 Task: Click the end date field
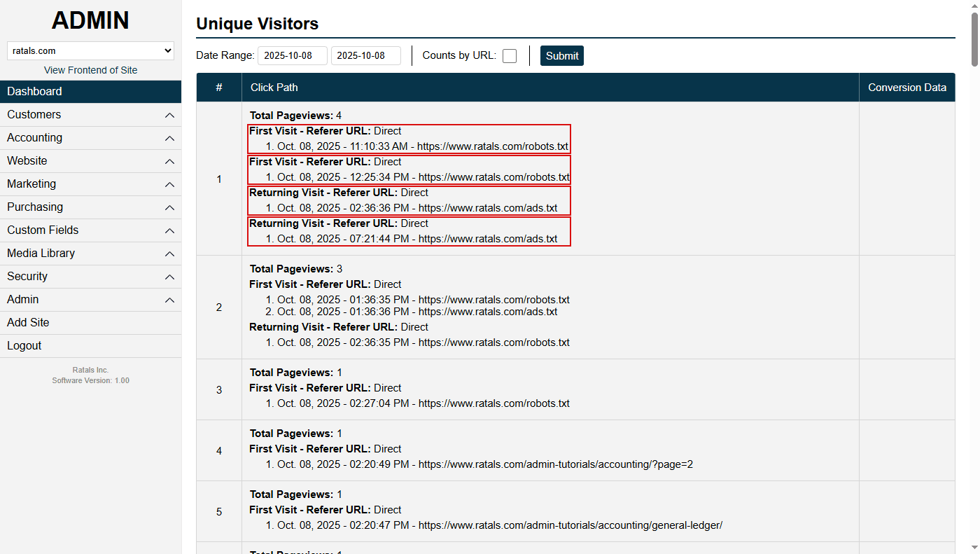coord(365,55)
